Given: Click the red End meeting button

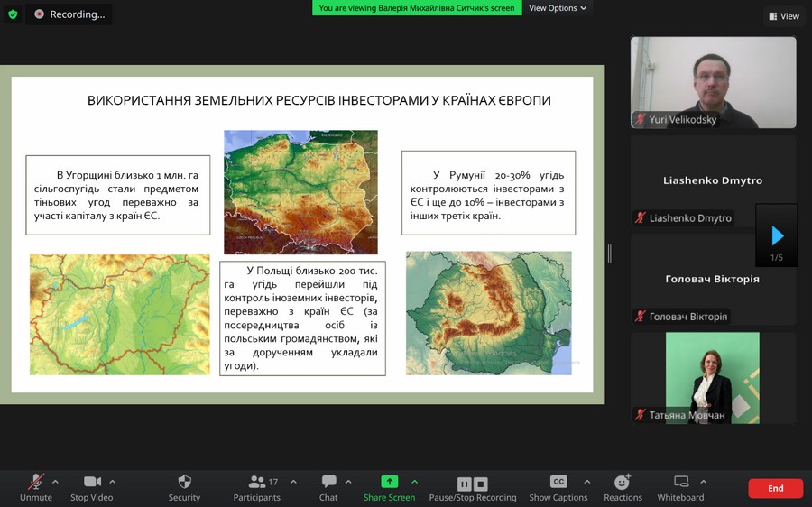Looking at the screenshot, I should (x=775, y=488).
